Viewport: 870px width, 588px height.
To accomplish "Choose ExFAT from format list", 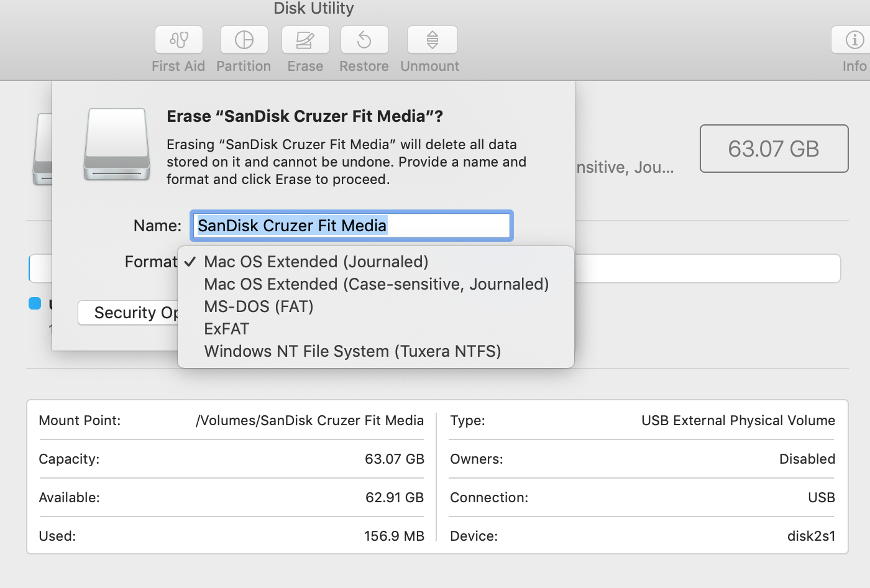I will click(375, 329).
